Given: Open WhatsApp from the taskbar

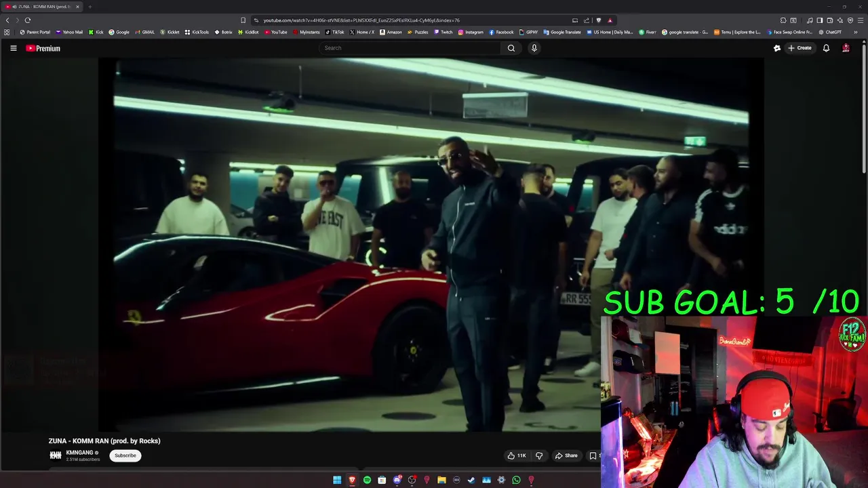Looking at the screenshot, I should coord(516,480).
